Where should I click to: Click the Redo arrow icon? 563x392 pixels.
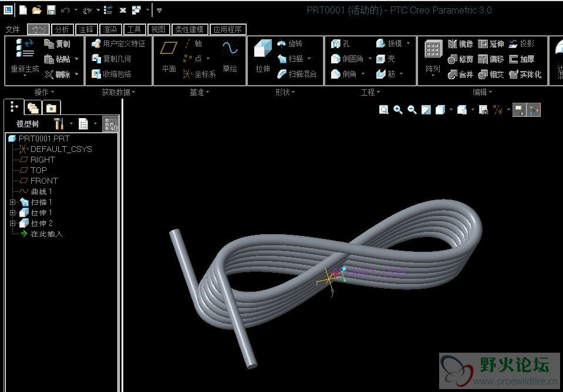[x=87, y=11]
